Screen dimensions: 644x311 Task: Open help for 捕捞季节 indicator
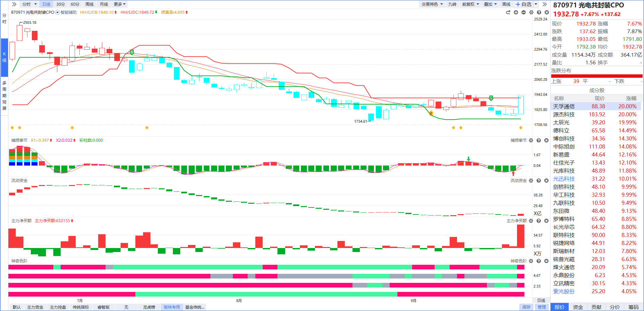[538, 140]
